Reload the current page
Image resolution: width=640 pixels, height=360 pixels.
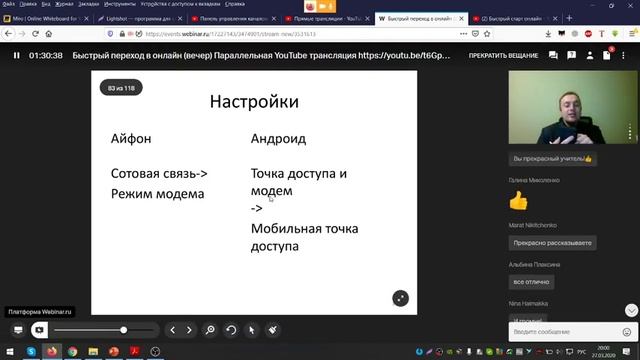[x=36, y=34]
